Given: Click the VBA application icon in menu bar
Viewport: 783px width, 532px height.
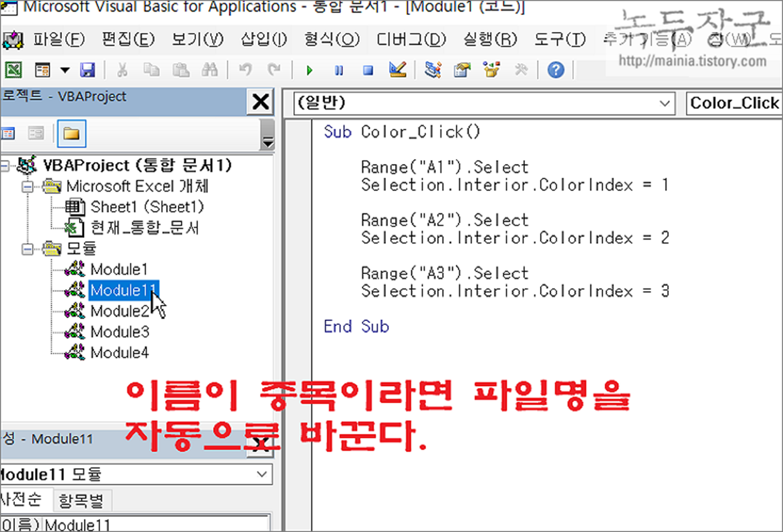Looking at the screenshot, I should tap(12, 39).
